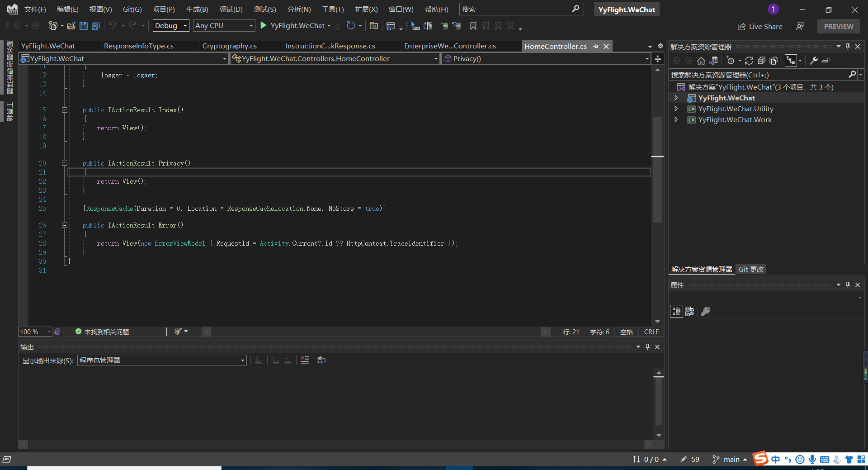Click the Live Share button
This screenshot has height=470, width=868.
coord(760,26)
